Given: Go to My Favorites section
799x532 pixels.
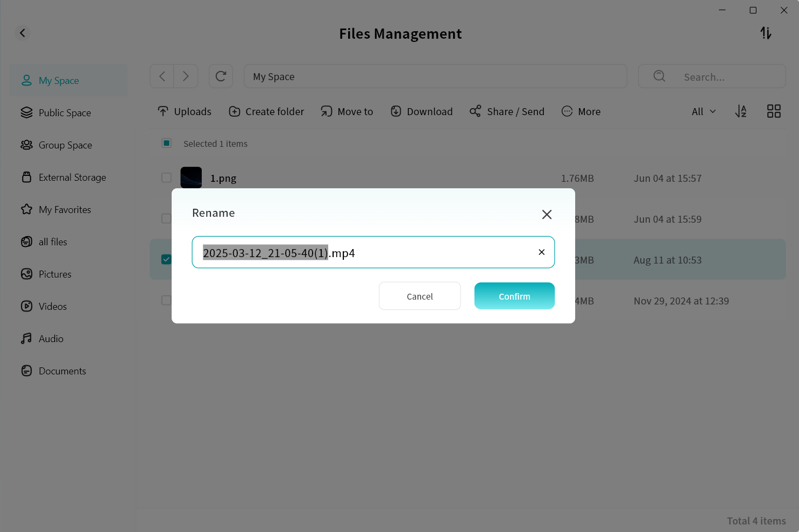Looking at the screenshot, I should [65, 210].
